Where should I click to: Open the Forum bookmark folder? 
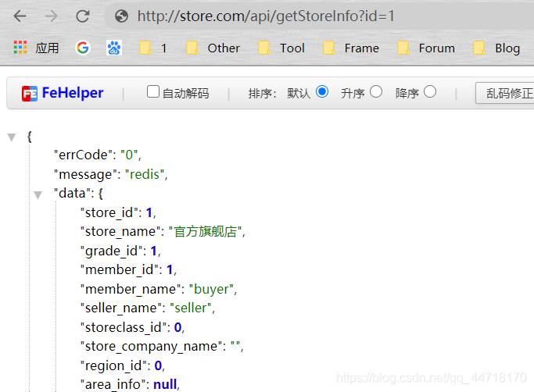pos(426,48)
